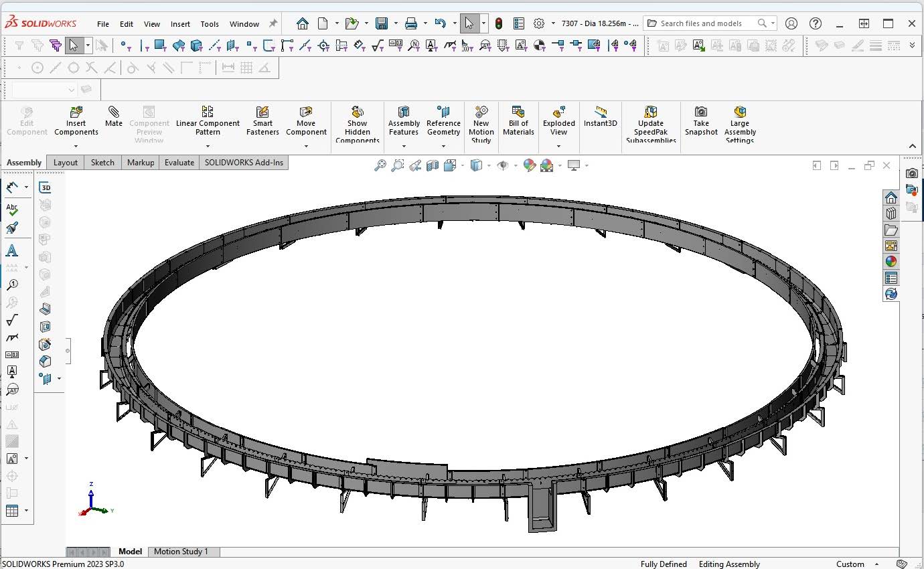Click the Custom units status bar button
Screen dimensions: 924x569
850,564
